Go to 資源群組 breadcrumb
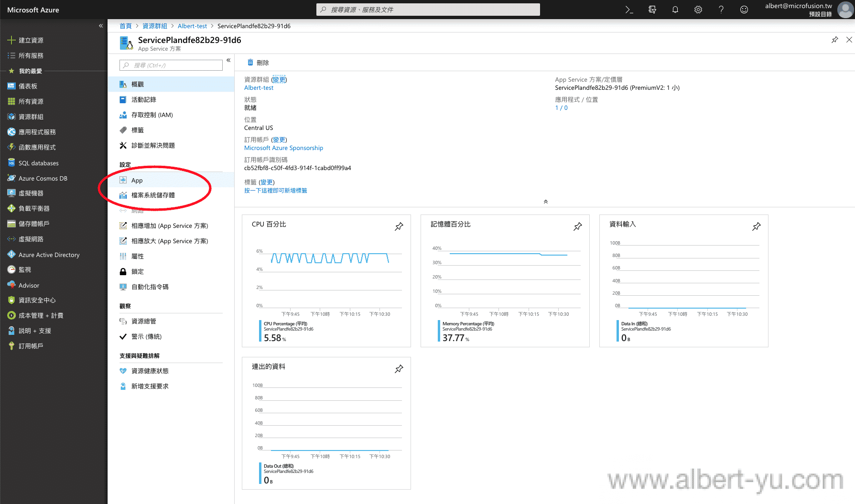855x504 pixels. [155, 26]
